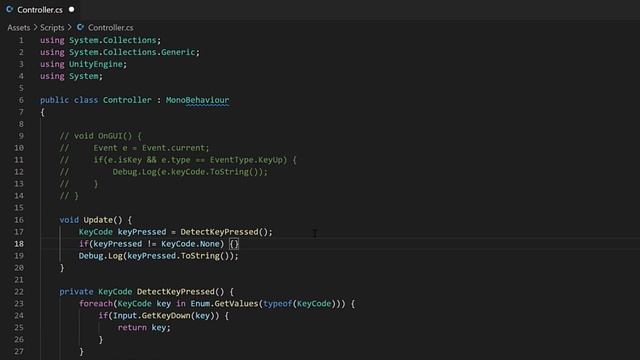This screenshot has height=360, width=640.
Task: Click the 'Update()' method name
Action: pyautogui.click(x=103, y=220)
